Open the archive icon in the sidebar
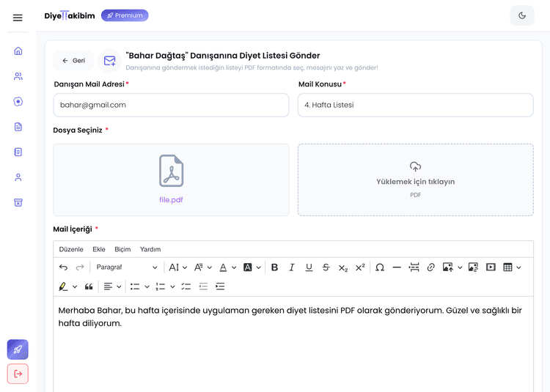 (18, 202)
